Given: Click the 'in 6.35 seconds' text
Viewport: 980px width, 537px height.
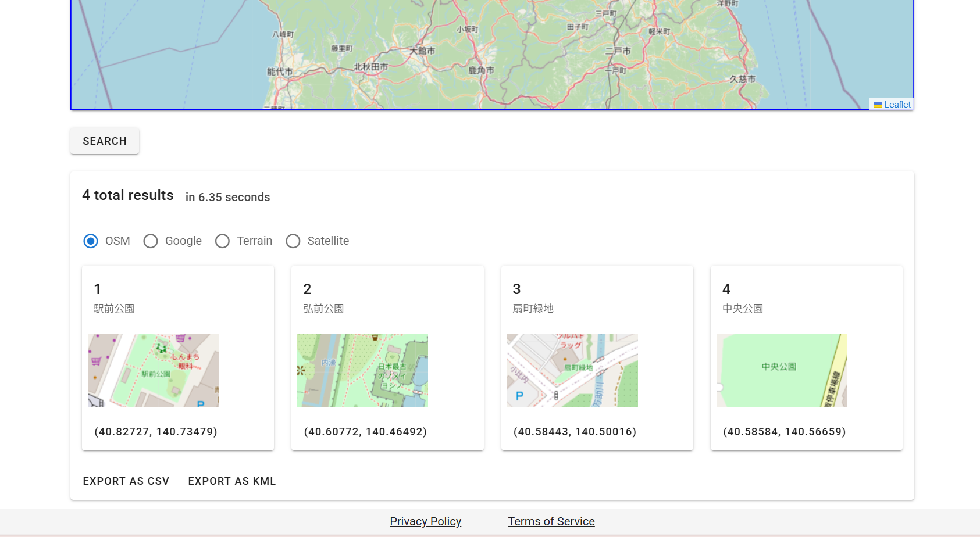Looking at the screenshot, I should (x=228, y=197).
